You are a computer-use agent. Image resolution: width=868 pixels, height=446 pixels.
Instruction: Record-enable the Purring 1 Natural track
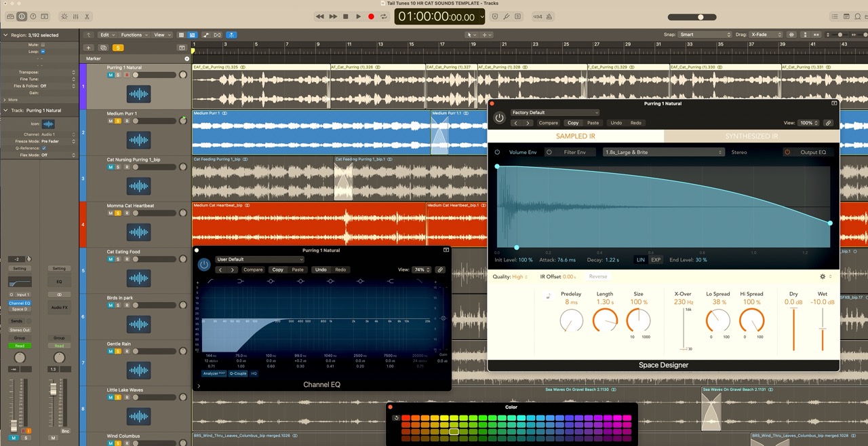coord(126,75)
